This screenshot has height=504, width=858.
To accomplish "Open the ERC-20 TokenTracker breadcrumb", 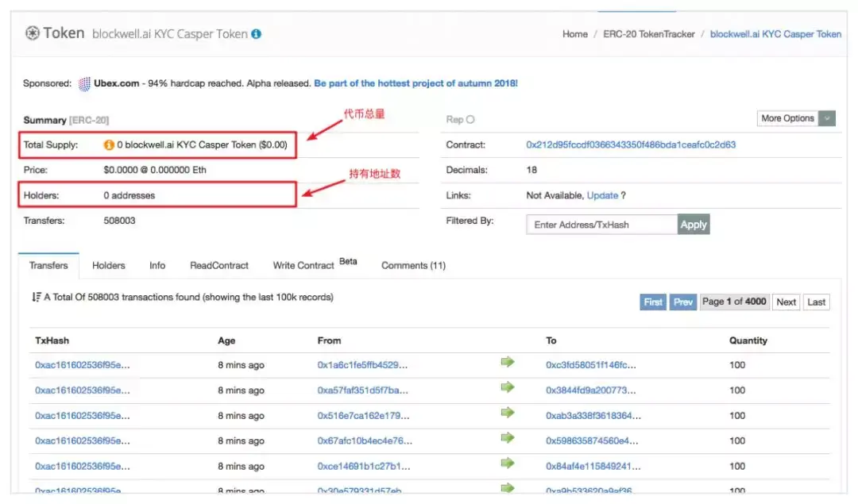I will click(649, 34).
